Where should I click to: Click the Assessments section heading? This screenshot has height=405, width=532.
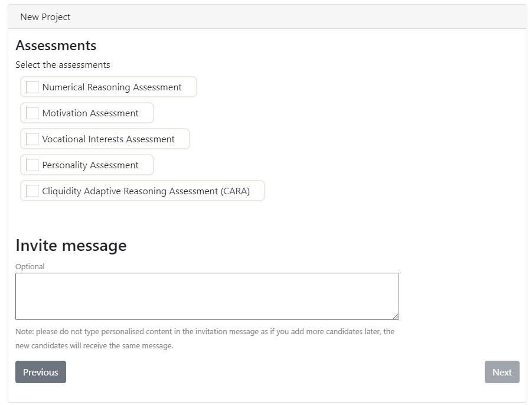pyautogui.click(x=56, y=45)
